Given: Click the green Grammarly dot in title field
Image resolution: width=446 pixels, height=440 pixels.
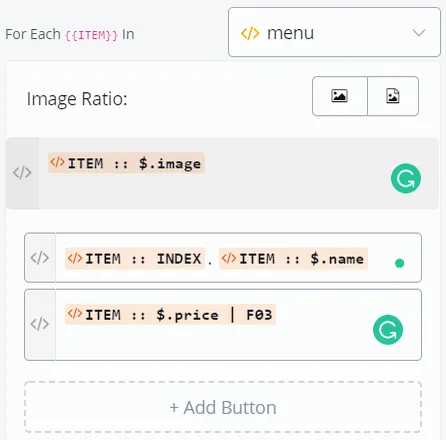Looking at the screenshot, I should [399, 263].
